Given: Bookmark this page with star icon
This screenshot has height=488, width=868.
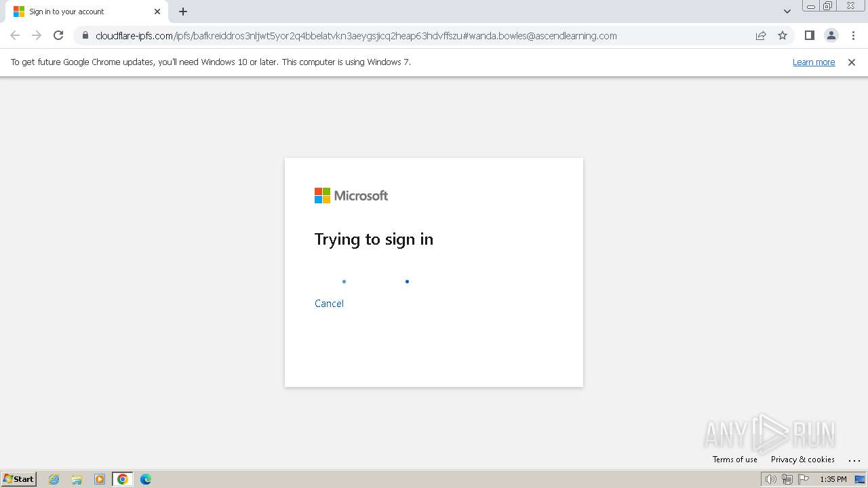Looking at the screenshot, I should tap(783, 35).
